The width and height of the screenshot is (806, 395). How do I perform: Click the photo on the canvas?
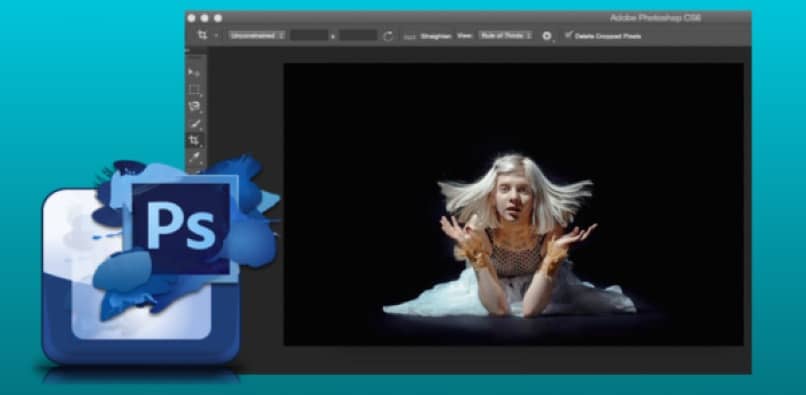[x=514, y=204]
